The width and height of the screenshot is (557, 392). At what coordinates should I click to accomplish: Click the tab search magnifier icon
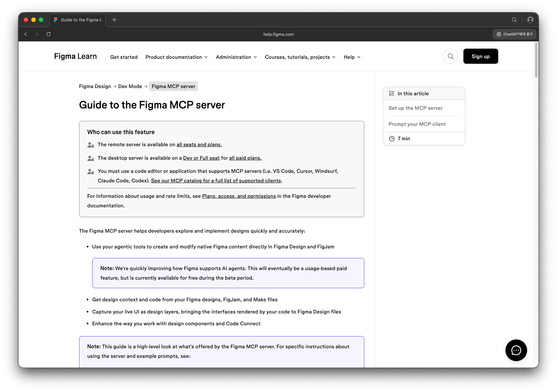[514, 20]
